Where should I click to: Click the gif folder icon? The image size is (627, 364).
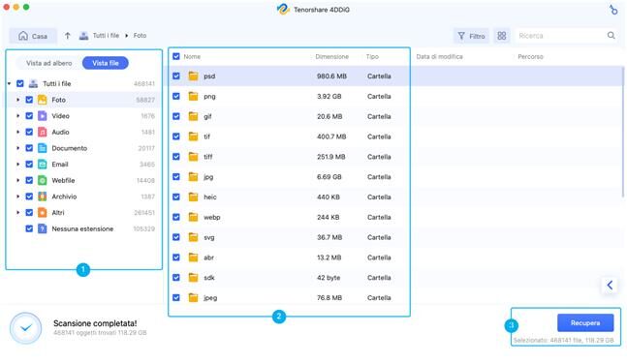193,116
